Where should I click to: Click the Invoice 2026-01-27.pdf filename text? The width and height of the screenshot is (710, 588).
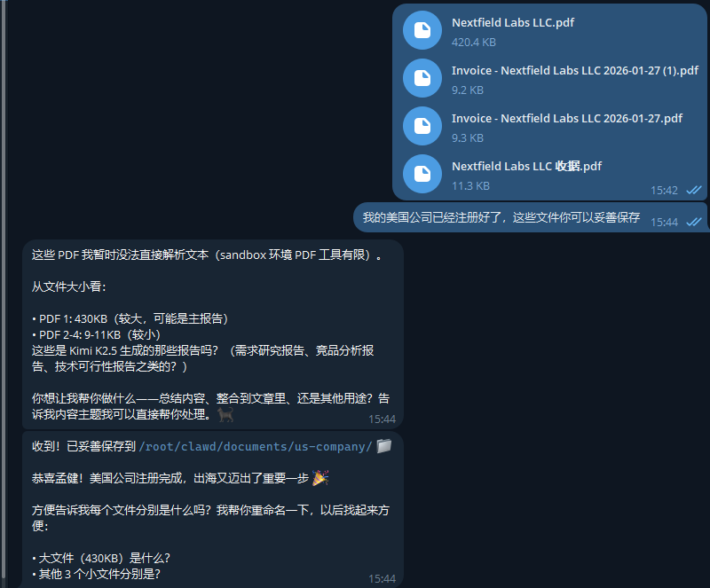(x=567, y=119)
